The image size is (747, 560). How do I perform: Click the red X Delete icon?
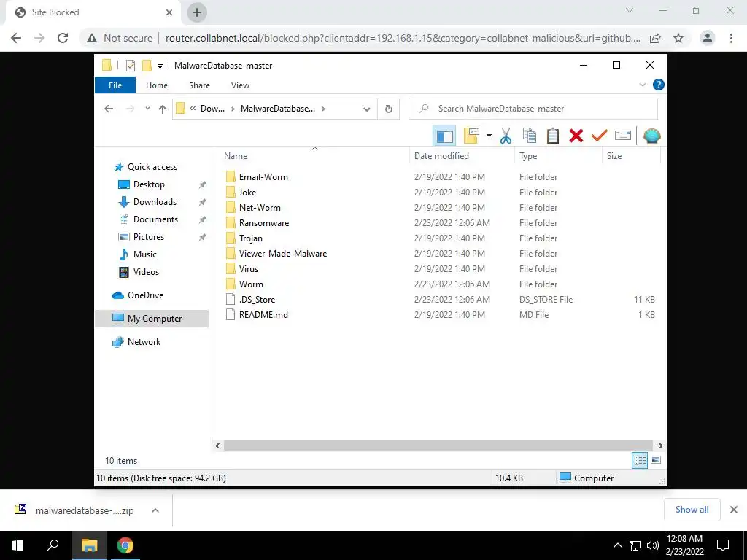[576, 136]
